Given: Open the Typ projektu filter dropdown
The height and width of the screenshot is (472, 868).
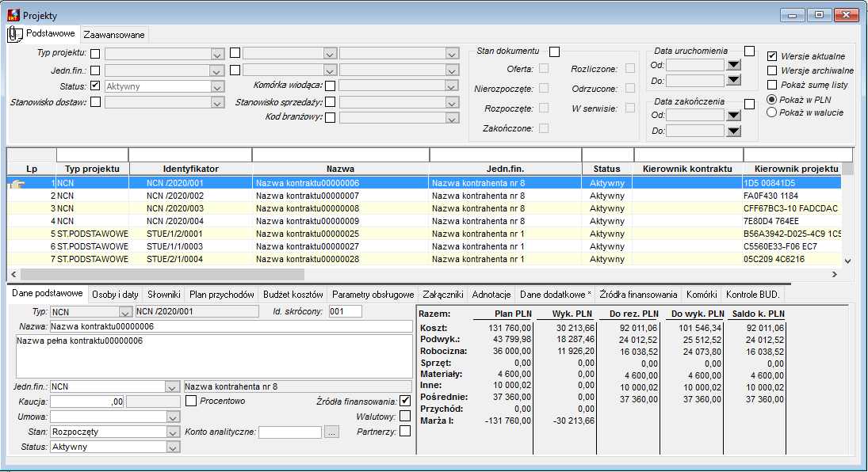Looking at the screenshot, I should [x=217, y=54].
